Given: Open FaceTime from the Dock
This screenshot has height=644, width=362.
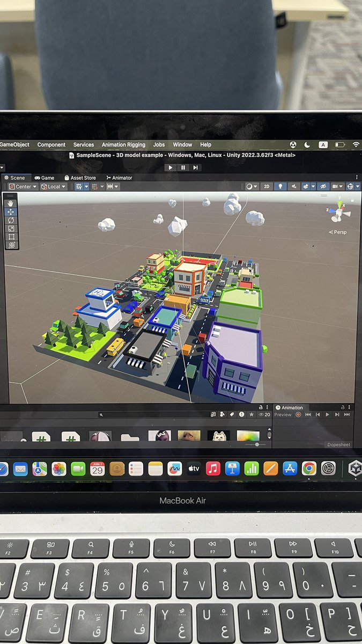Looking at the screenshot, I should coord(78,469).
